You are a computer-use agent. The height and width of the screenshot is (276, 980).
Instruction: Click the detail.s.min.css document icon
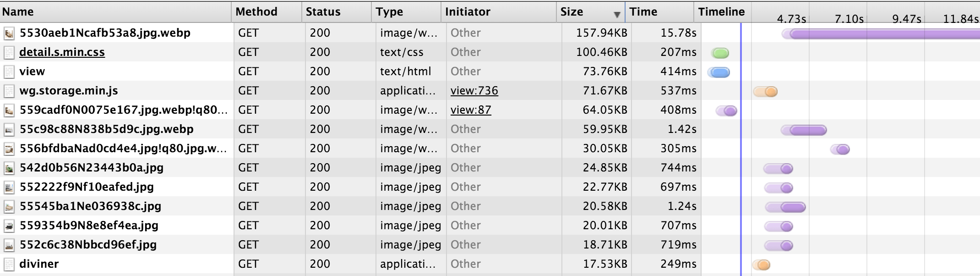[9, 52]
